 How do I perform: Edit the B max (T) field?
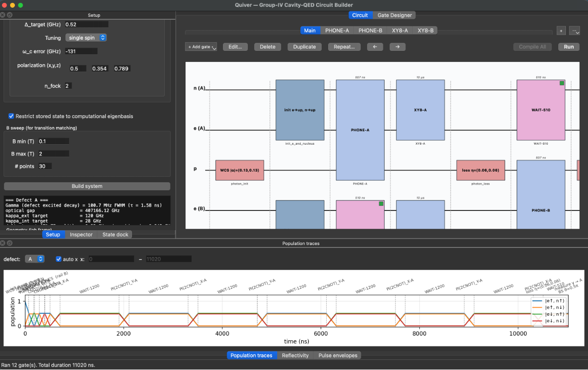point(53,154)
